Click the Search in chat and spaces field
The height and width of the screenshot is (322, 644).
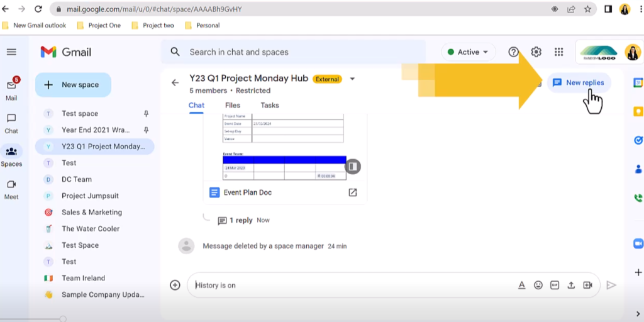coord(293,52)
